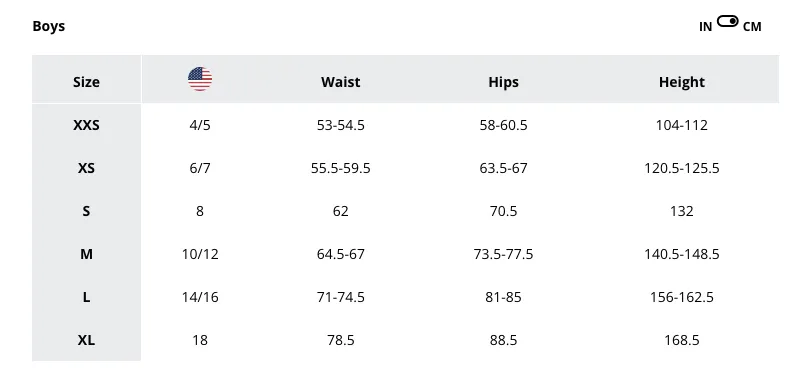Screen dimensions: 803x370
Task: Toggle the IN/CM unit switch
Action: click(727, 22)
